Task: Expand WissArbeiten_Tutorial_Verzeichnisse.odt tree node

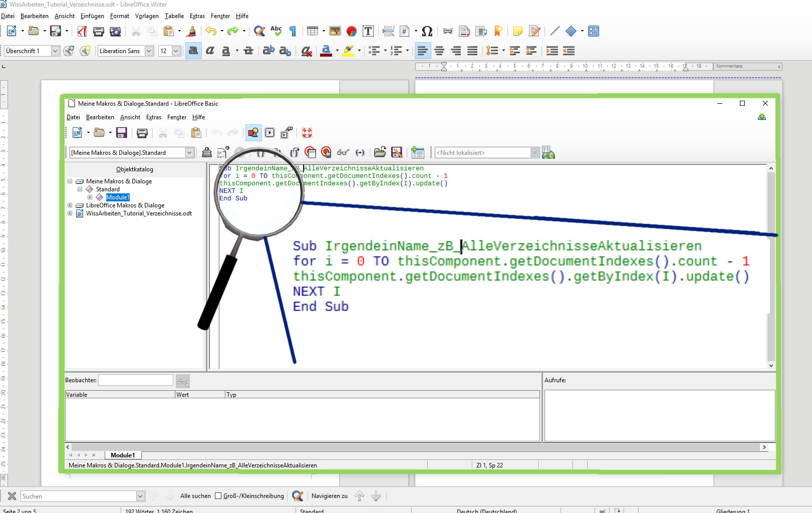Action: coord(70,213)
